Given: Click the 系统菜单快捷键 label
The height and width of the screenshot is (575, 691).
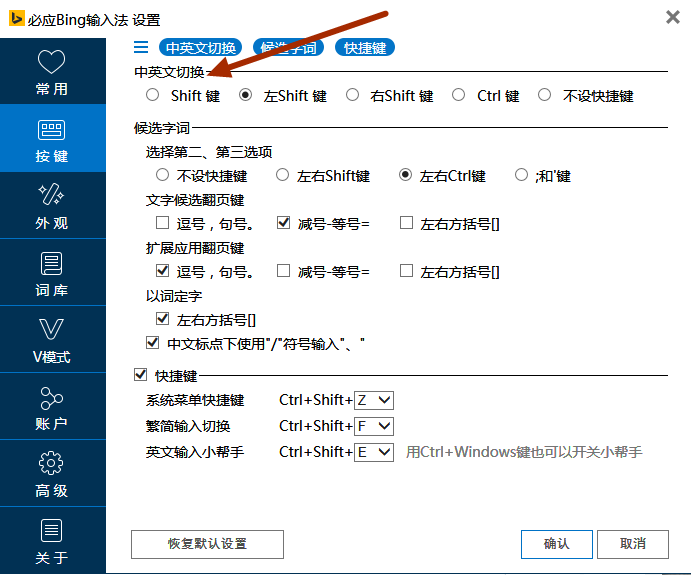Looking at the screenshot, I should tap(195, 400).
